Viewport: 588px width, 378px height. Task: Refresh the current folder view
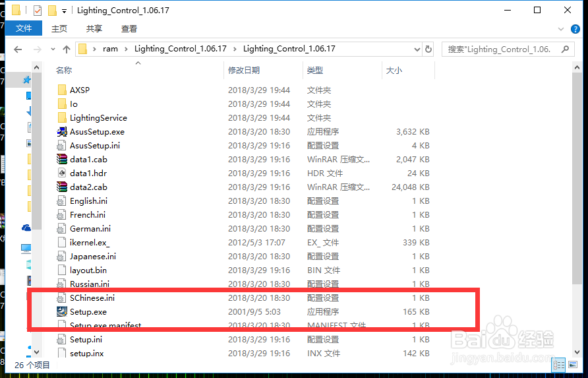[428, 49]
